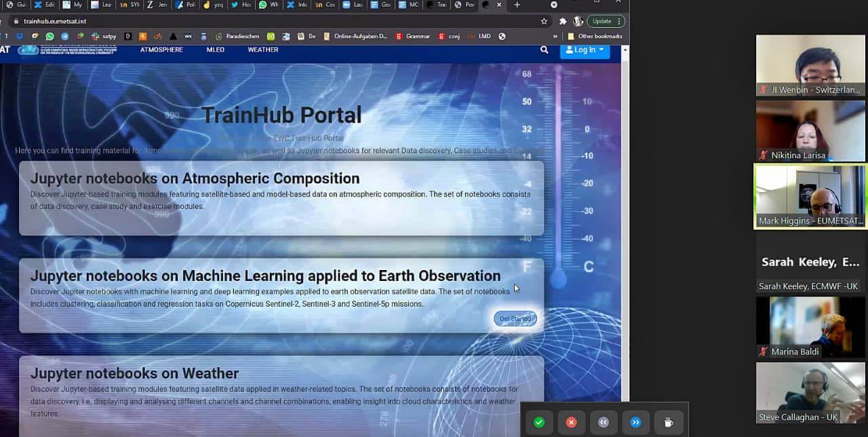Open the WEATHER menu item
The height and width of the screenshot is (437, 868).
(262, 50)
